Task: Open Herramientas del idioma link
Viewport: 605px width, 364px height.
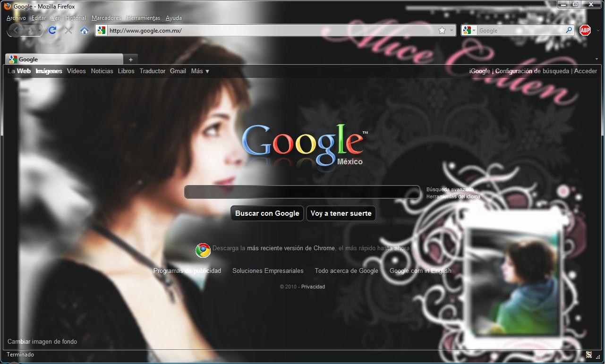Action: click(x=453, y=196)
